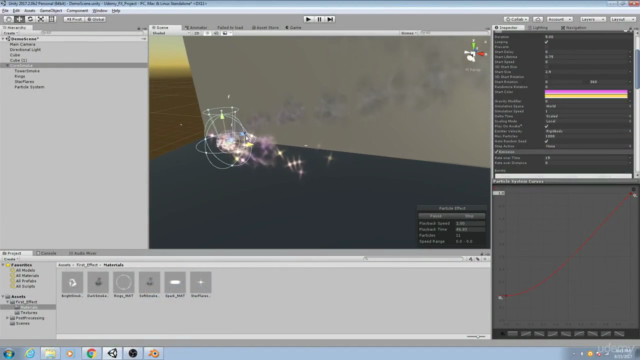
Task: Open Hierarchy Create dropdown
Action: click(10, 33)
